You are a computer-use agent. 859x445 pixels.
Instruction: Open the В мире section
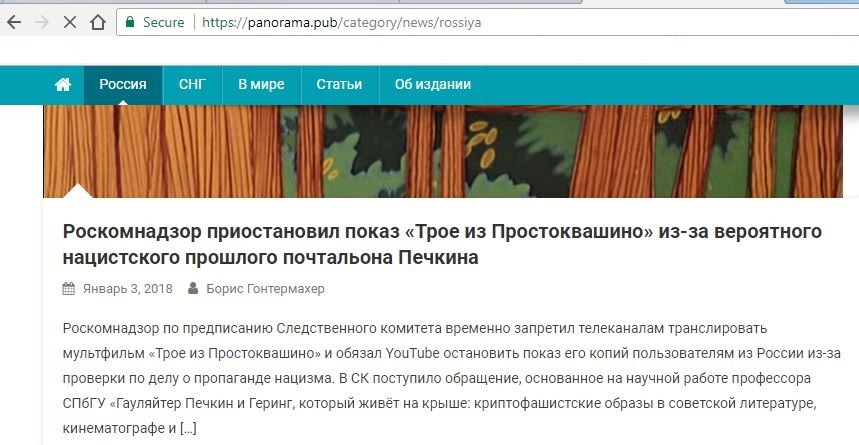pos(261,84)
